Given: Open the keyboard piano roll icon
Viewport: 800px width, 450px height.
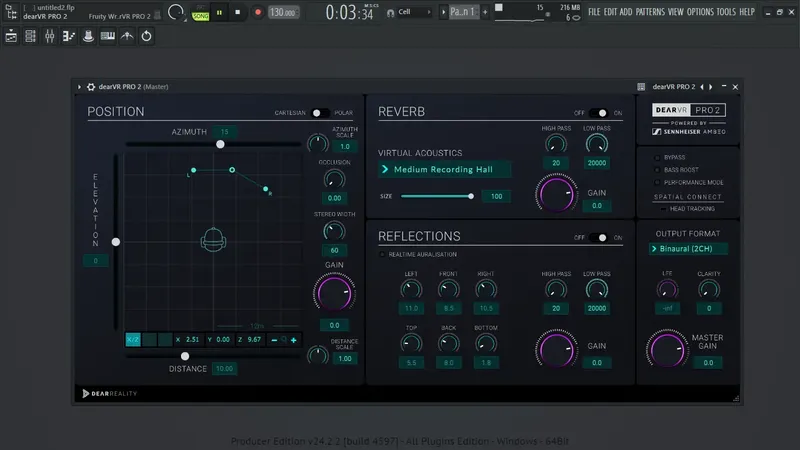Looking at the screenshot, I should [x=108, y=36].
